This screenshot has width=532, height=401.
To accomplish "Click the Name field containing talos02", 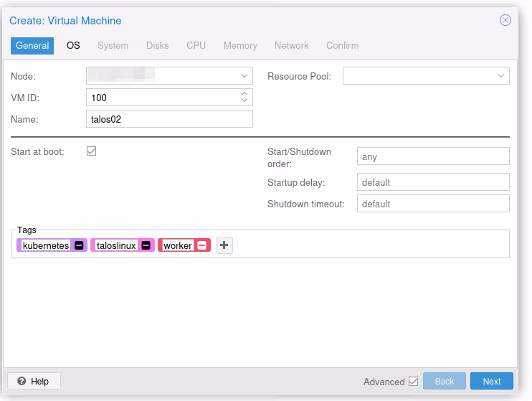I will (x=169, y=119).
